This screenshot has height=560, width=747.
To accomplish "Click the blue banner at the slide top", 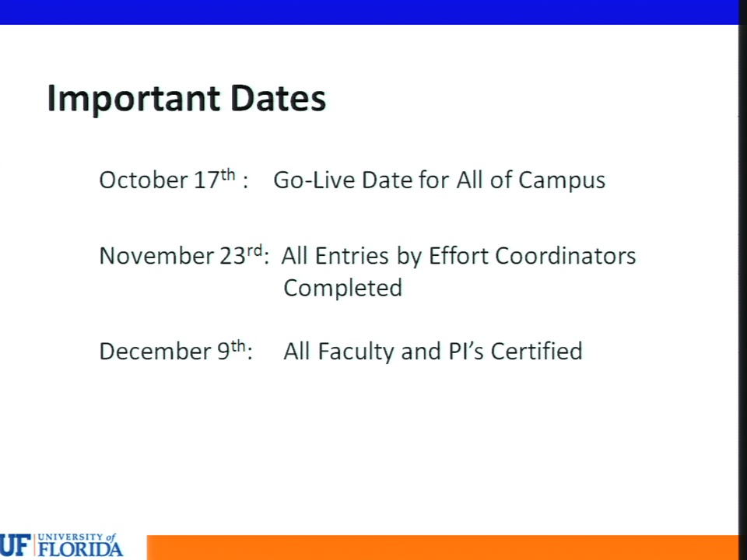I will tap(369, 12).
